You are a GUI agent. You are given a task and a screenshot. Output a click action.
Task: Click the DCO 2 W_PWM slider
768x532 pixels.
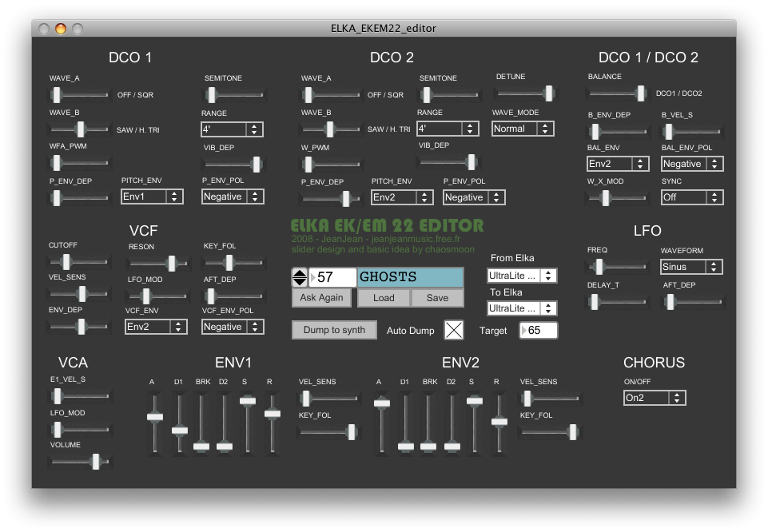pos(331,164)
